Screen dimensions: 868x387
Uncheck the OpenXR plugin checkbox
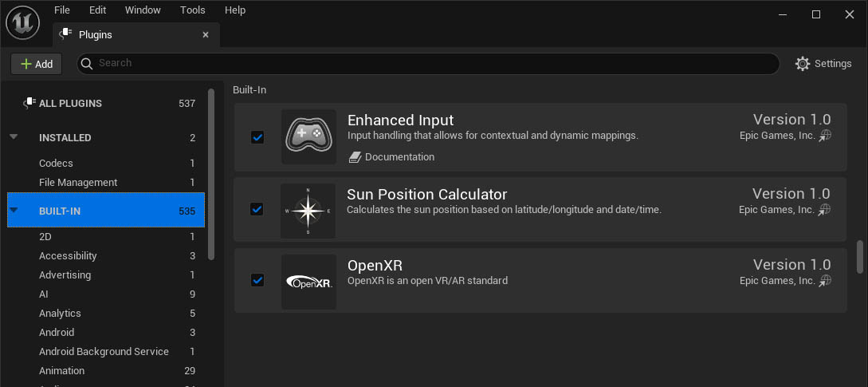pyautogui.click(x=257, y=280)
